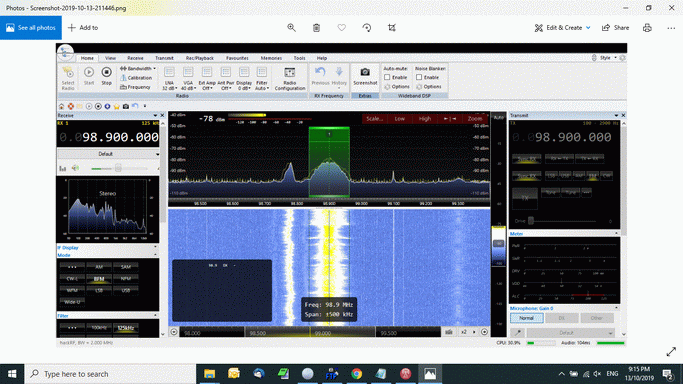
Task: Open the Favourites ribbon tab
Action: (237, 58)
